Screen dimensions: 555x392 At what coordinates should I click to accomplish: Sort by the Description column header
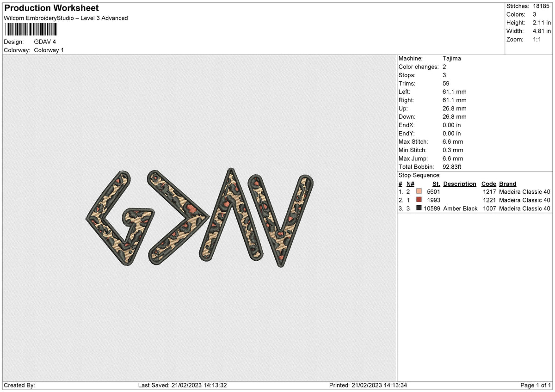click(x=460, y=184)
